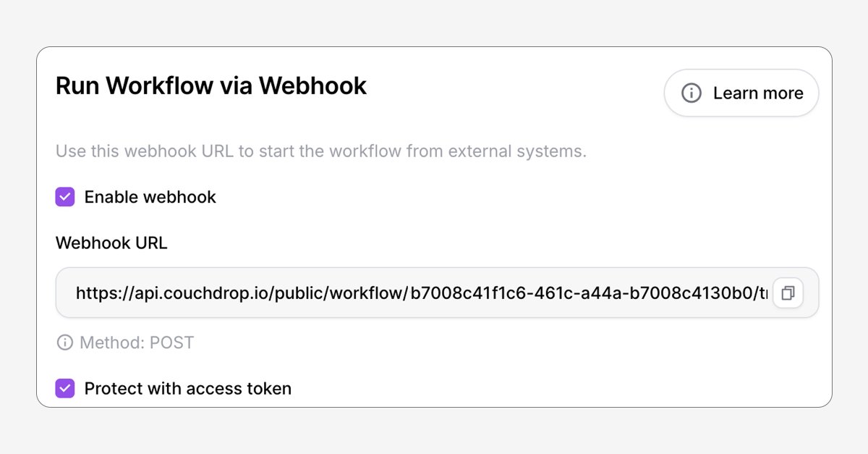The width and height of the screenshot is (868, 454).
Task: Open the Learn more button
Action: coord(741,93)
